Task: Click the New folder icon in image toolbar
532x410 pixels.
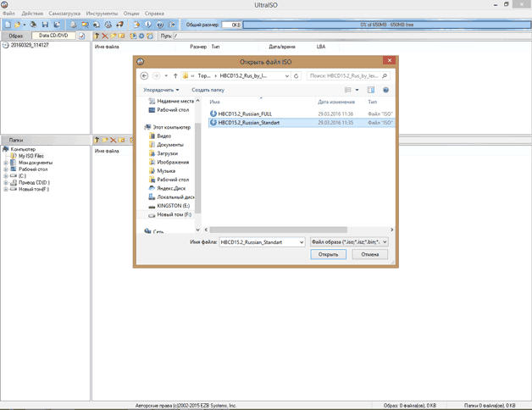Action: [x=113, y=36]
